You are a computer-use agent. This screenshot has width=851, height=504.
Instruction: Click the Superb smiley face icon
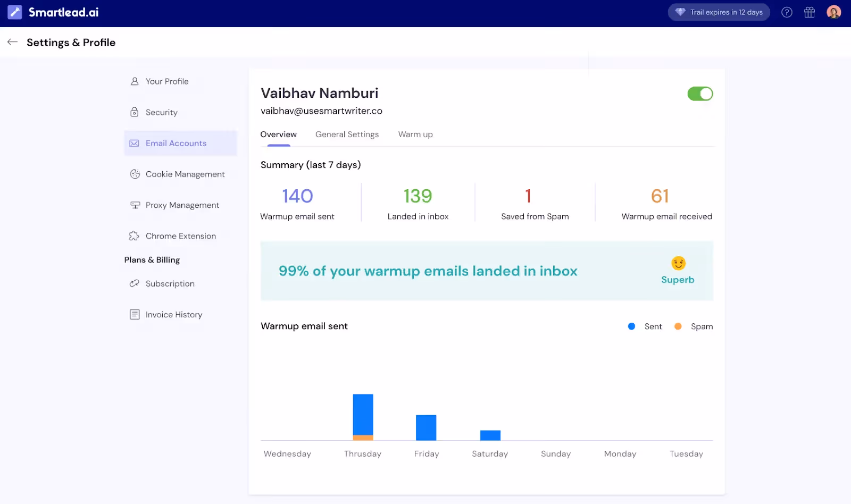[678, 263]
